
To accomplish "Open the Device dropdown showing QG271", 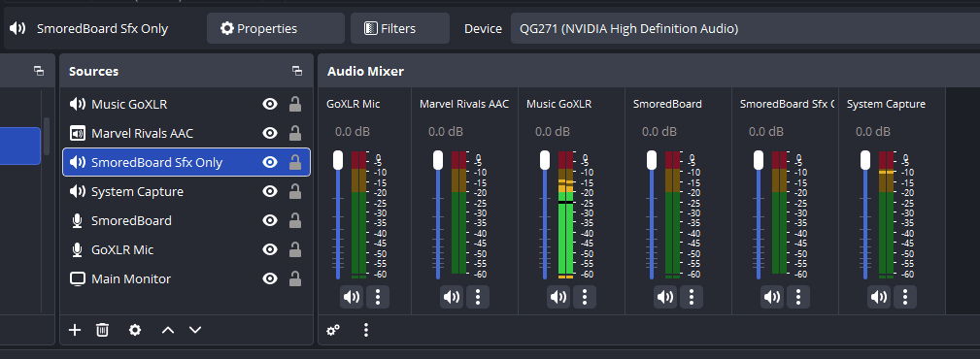I will coord(745,28).
